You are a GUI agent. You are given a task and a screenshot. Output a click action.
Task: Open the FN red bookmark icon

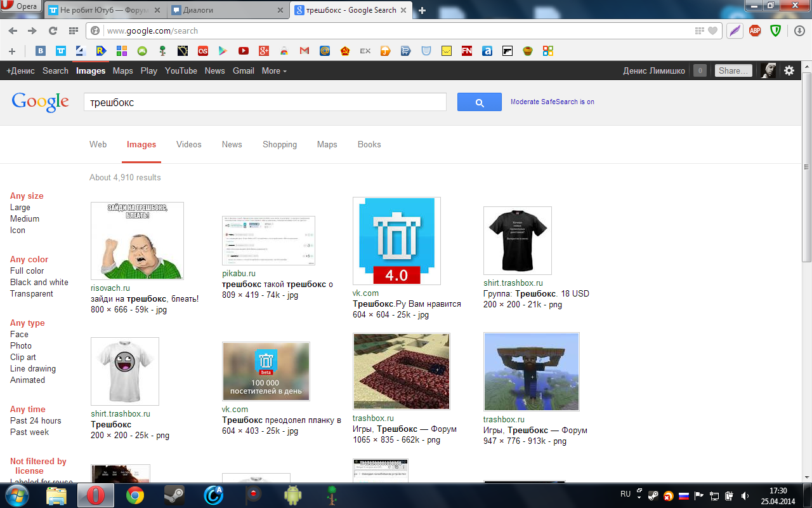coord(467,51)
